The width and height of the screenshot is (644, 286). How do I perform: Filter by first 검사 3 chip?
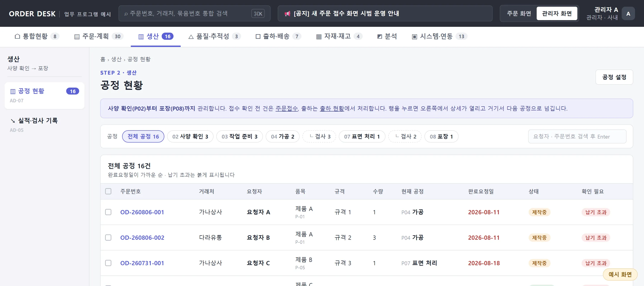point(319,136)
